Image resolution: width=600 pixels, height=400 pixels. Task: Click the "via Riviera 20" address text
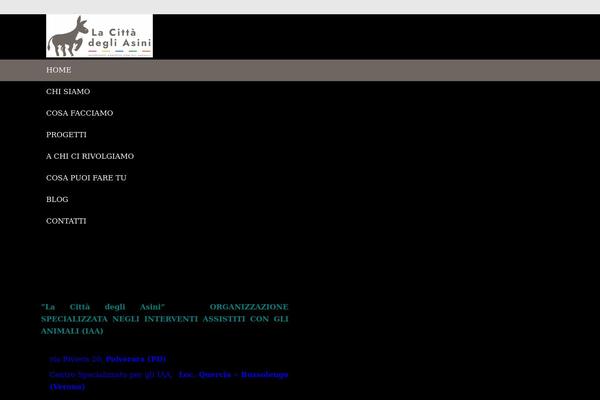click(x=75, y=358)
